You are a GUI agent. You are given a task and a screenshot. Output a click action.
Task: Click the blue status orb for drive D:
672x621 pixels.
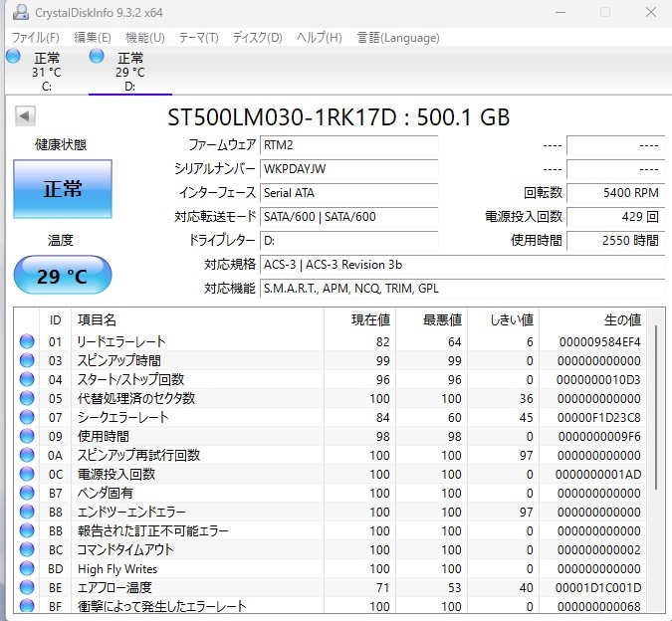tap(97, 56)
